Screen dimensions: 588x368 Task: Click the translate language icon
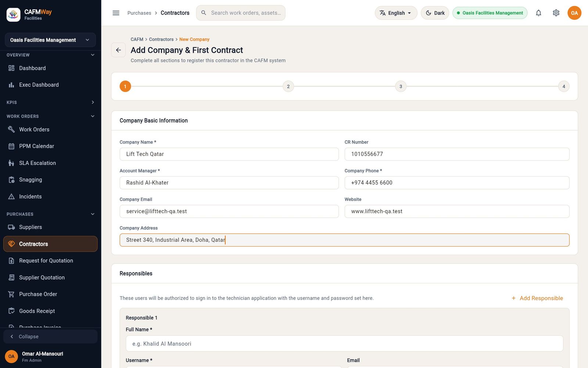click(x=383, y=13)
